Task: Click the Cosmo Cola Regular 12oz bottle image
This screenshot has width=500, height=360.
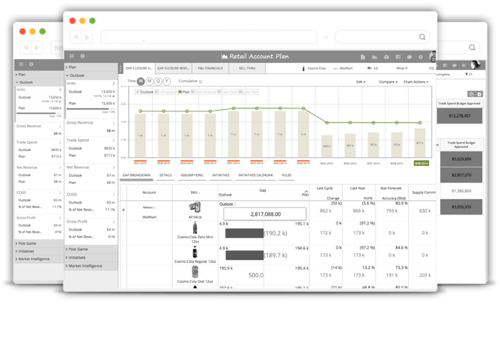Action: click(195, 252)
